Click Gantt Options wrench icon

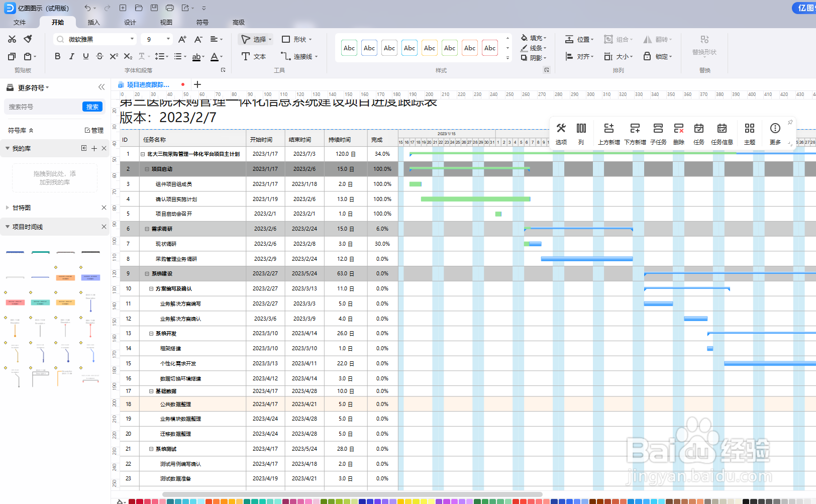pos(561,134)
